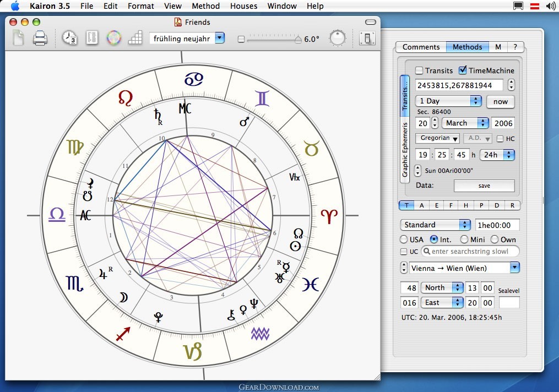Image resolution: width=559 pixels, height=392 pixels.
Task: Click the A segment button
Action: (x=422, y=205)
